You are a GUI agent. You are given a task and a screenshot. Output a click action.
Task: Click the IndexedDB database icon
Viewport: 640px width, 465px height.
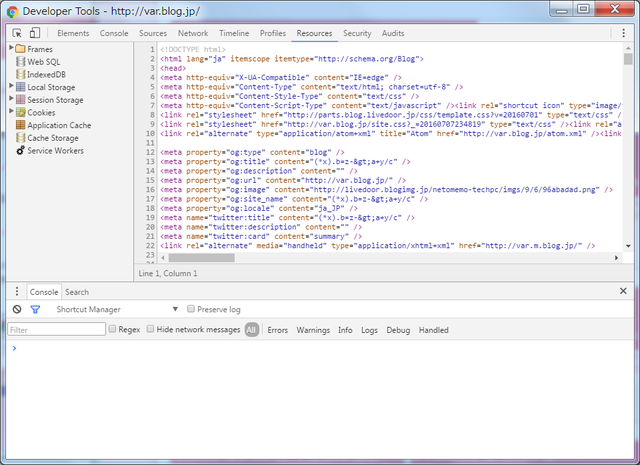coord(20,74)
